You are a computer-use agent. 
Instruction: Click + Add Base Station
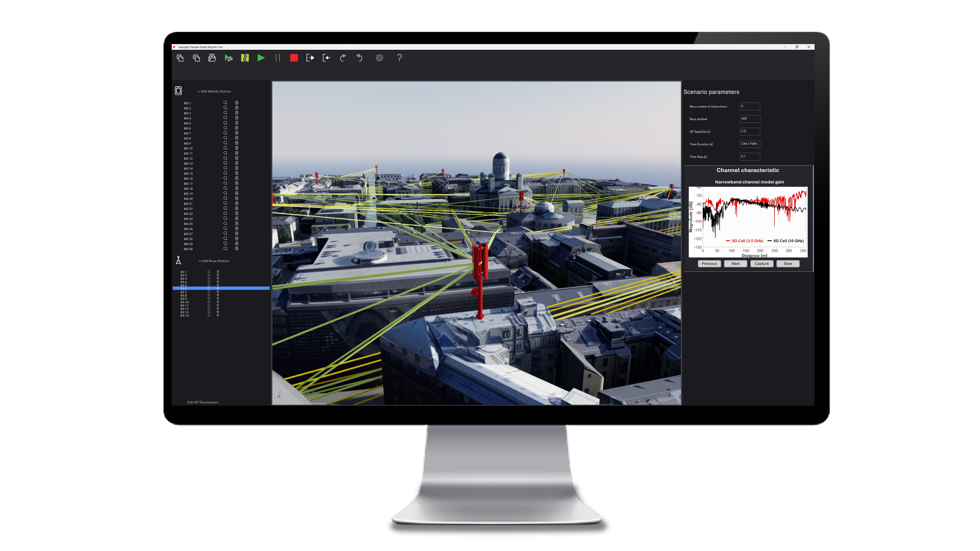[x=213, y=261]
